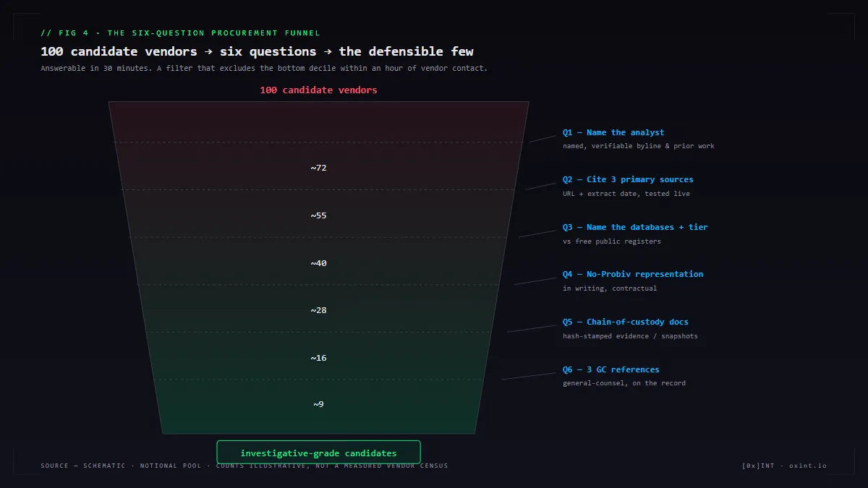
Task: Click the ~28 funnel stage value
Action: (319, 310)
